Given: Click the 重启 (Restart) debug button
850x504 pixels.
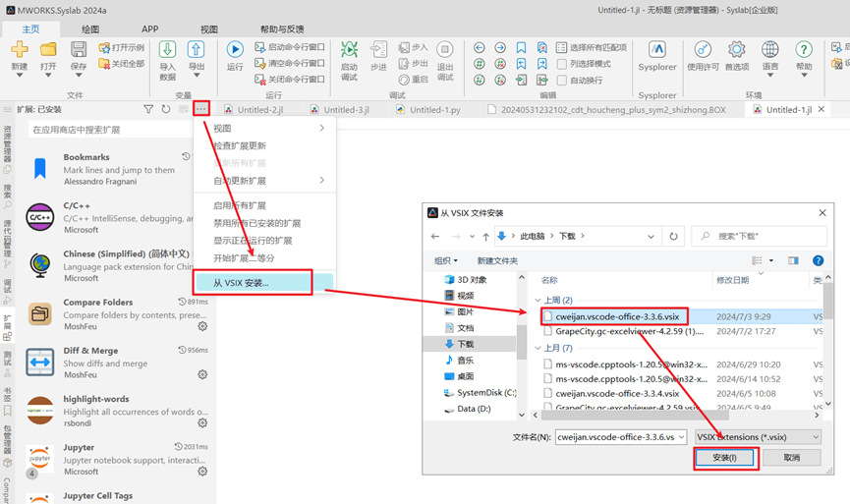Looking at the screenshot, I should [413, 80].
